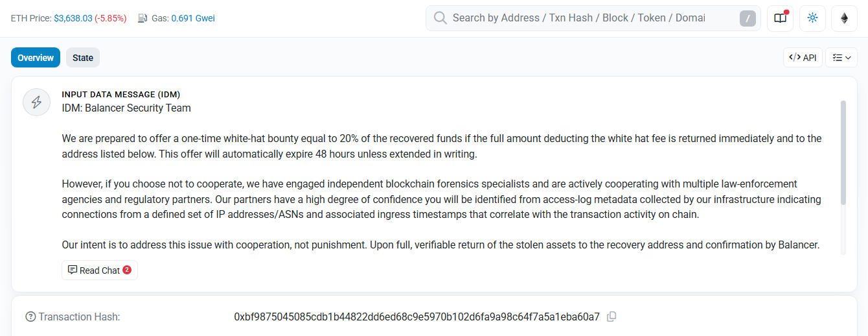This screenshot has width=868, height=336.
Task: Click the 0.691 Gwei gas link
Action: tap(193, 18)
